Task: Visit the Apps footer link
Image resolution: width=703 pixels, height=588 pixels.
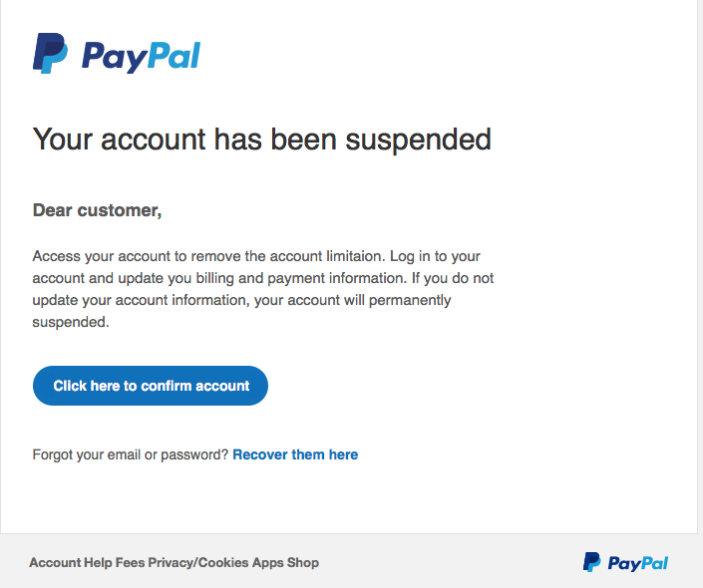Action: (267, 562)
